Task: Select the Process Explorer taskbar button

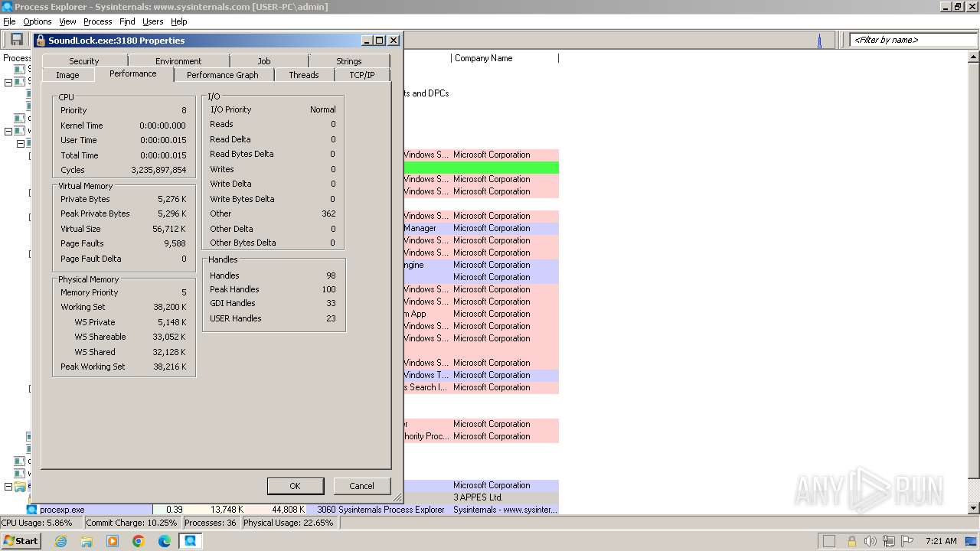Action: click(190, 541)
